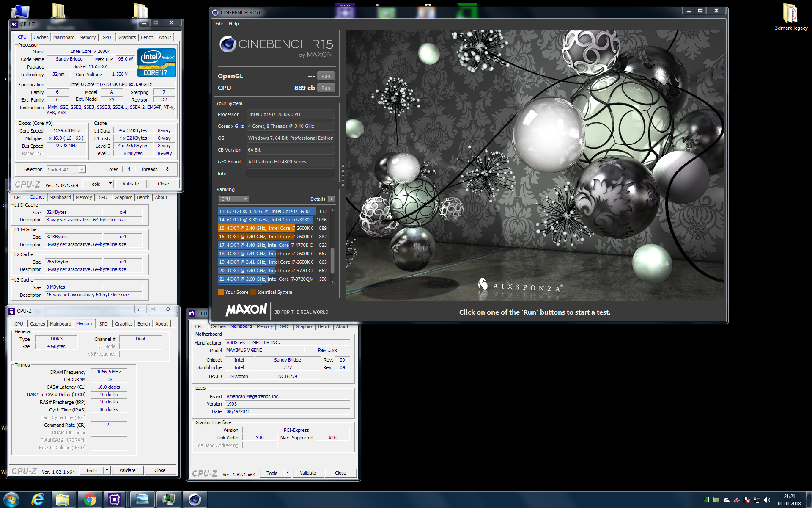This screenshot has width=812, height=508.
Task: Expand the Tools dropdown arrow in top CPU-Z window
Action: (110, 184)
